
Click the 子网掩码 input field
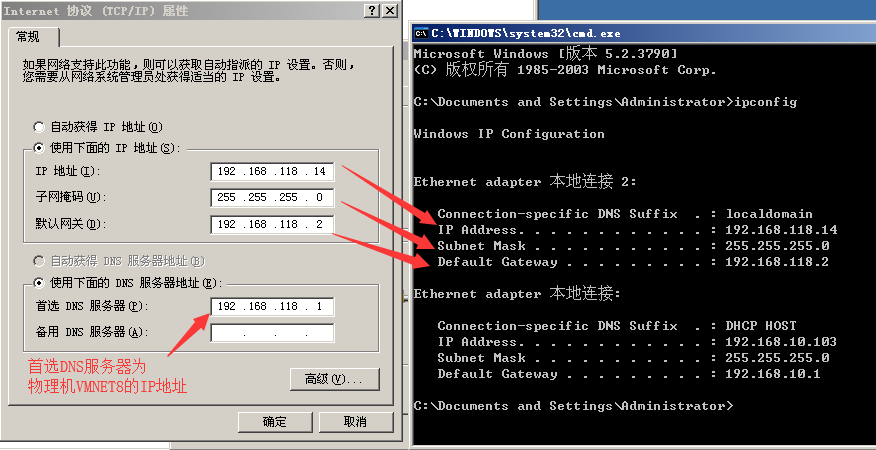point(272,198)
